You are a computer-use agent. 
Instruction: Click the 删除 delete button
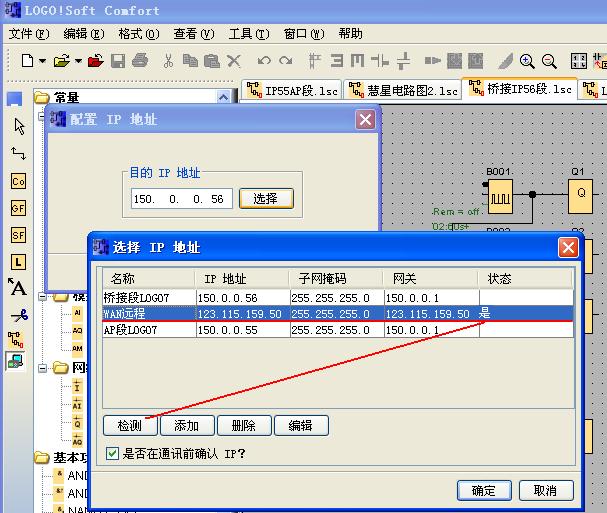click(x=244, y=425)
